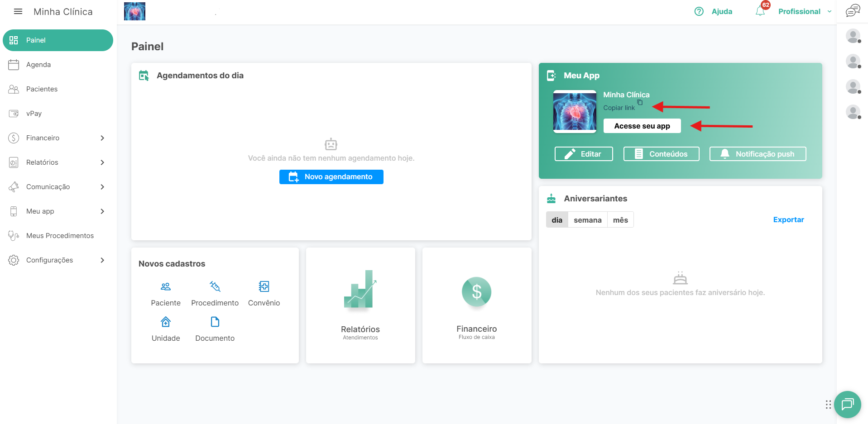Click the Procedimento syringe icon
868x424 pixels.
[215, 286]
